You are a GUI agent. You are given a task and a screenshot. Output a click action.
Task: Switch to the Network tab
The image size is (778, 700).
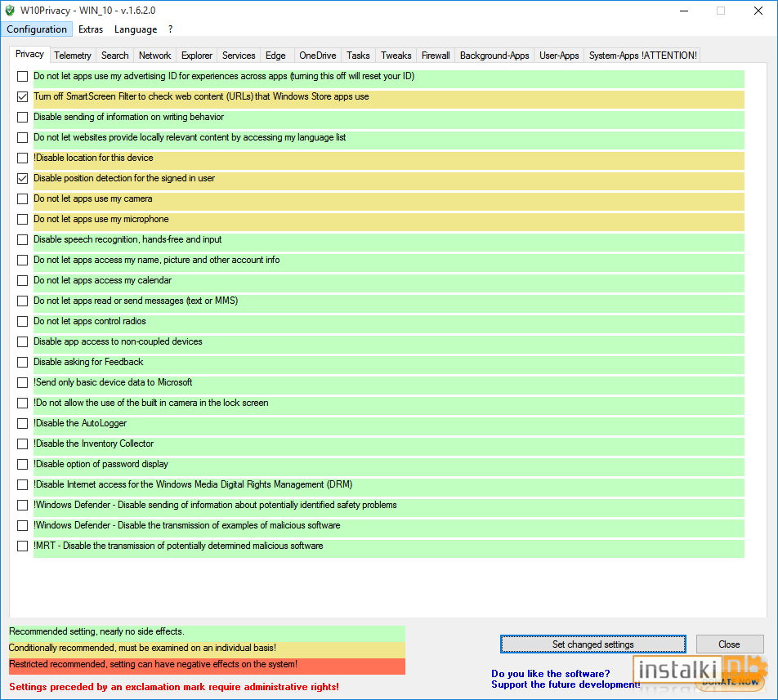point(154,56)
